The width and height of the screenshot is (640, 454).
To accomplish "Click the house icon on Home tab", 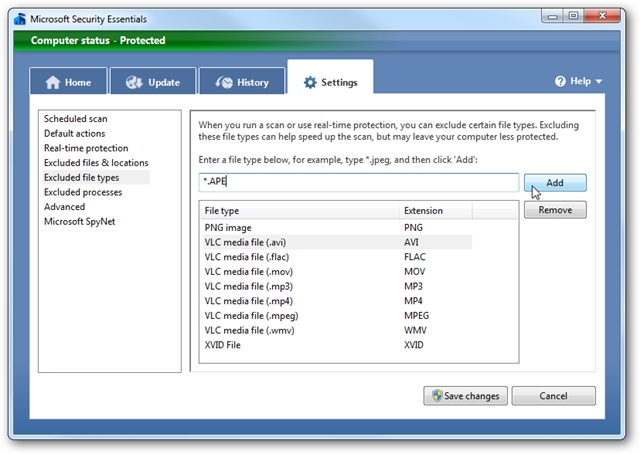I will coord(53,83).
